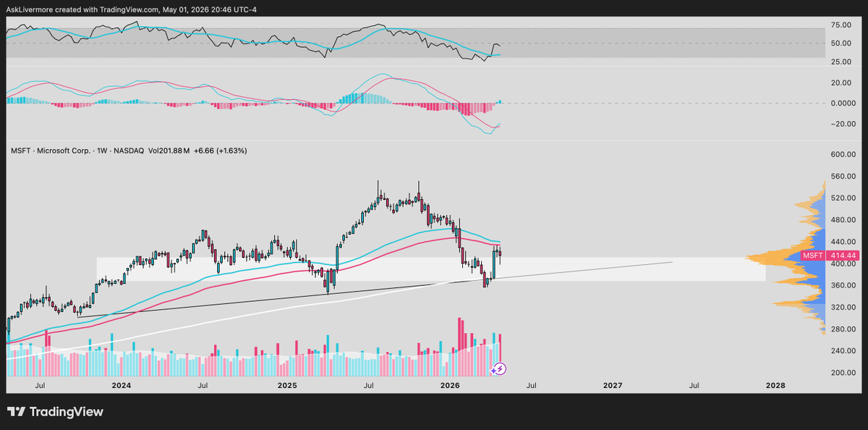The width and height of the screenshot is (868, 430).
Task: Click the 280.00 price axis label
Action: click(842, 329)
